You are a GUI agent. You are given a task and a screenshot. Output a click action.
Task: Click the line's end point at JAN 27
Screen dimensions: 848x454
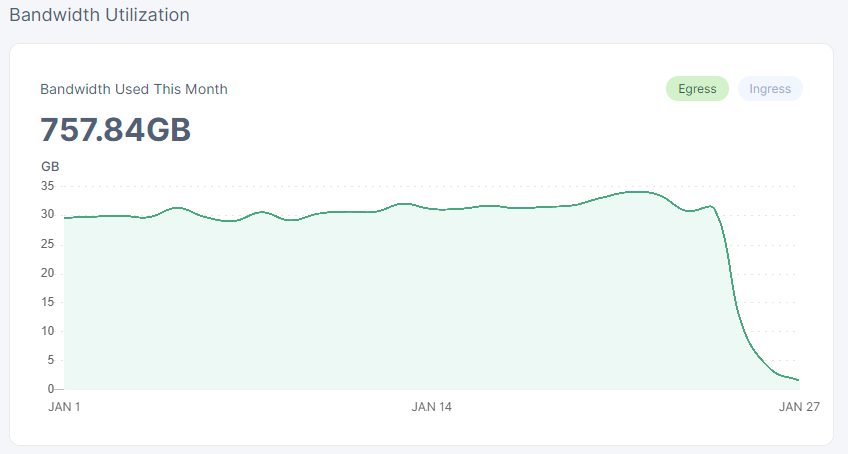point(798,380)
